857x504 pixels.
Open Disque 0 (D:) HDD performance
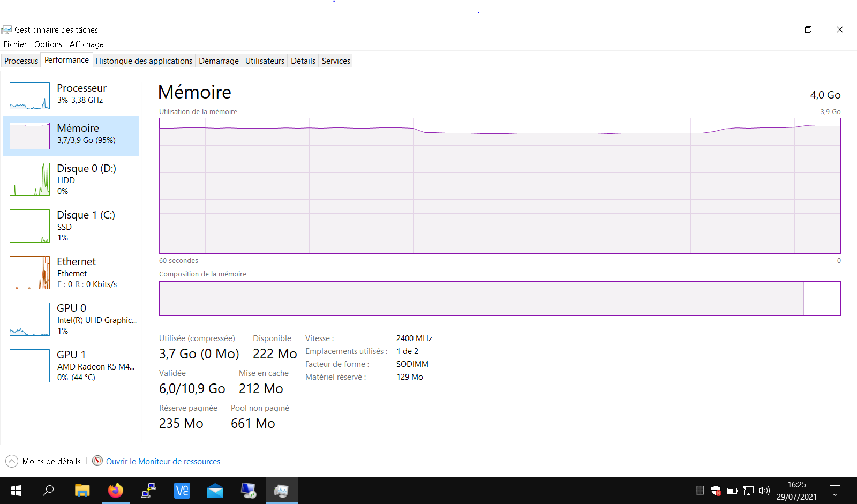(x=71, y=179)
